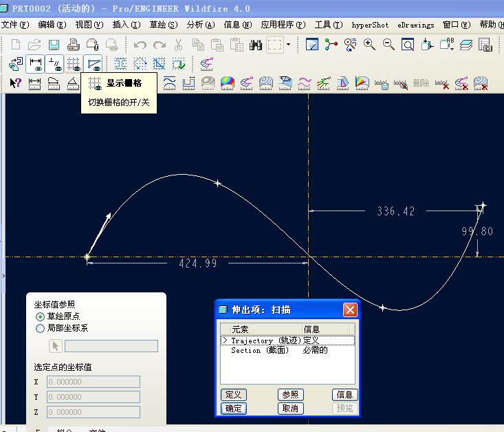The height and width of the screenshot is (432, 504).
Task: Repaint the screen with the redraw icon
Action: [311, 45]
